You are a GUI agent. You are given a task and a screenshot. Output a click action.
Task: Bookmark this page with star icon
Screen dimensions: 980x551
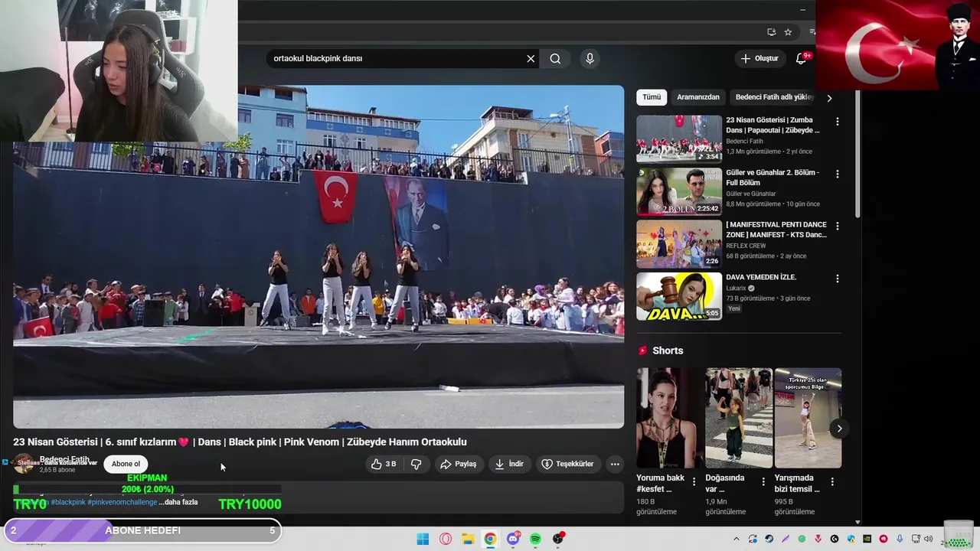click(788, 32)
